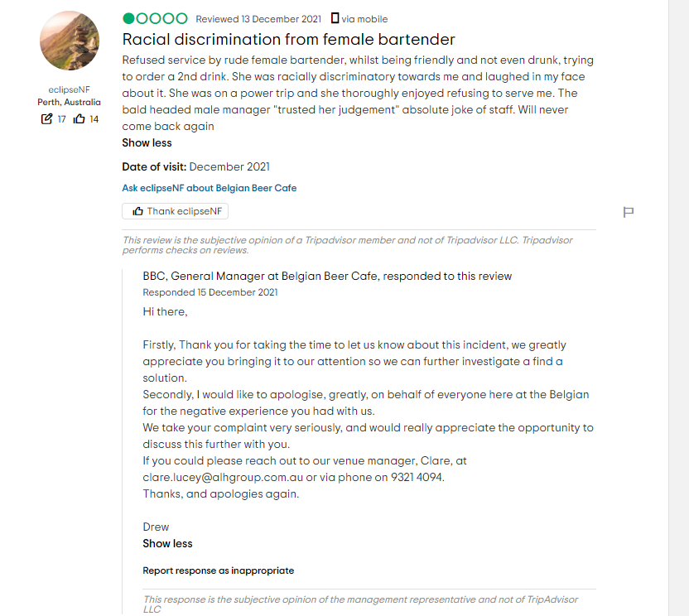Collapse the review text with Show less
This screenshot has height=616, width=689.
tap(147, 143)
